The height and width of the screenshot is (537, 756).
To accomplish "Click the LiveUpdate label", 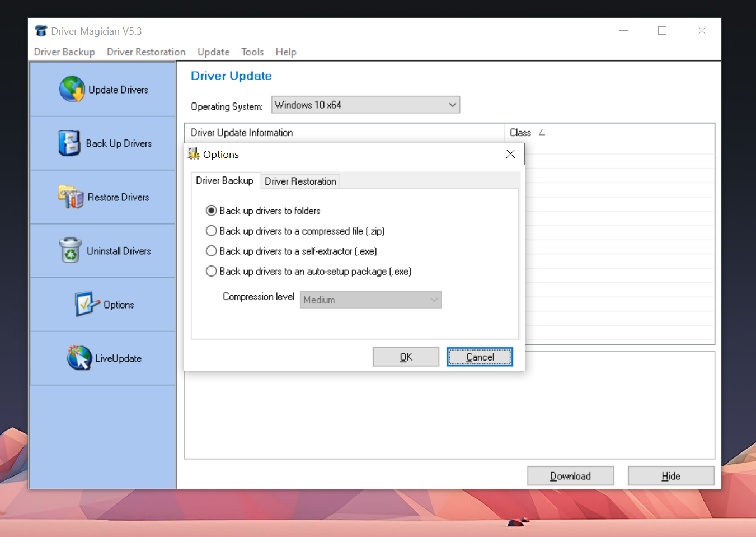I will pos(118,358).
